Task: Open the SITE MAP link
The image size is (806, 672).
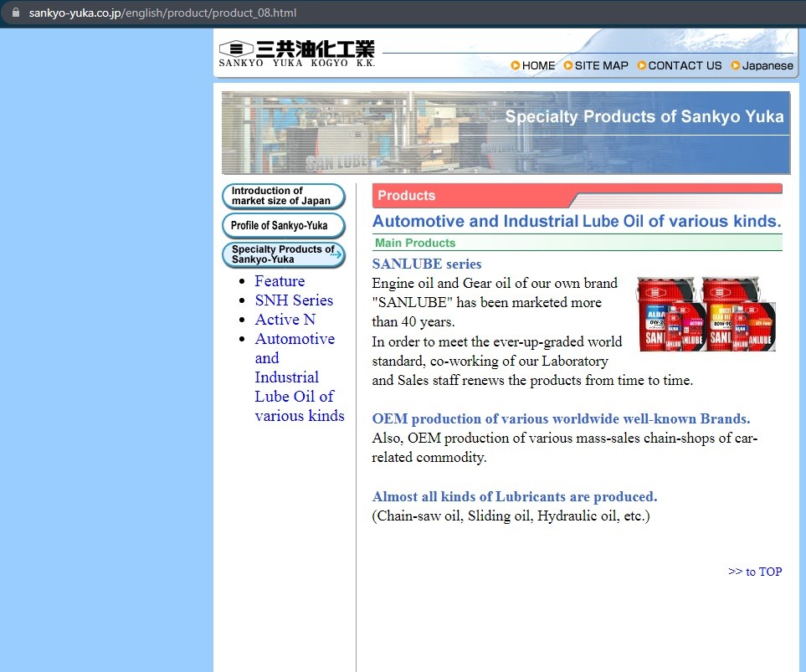Action: tap(602, 65)
